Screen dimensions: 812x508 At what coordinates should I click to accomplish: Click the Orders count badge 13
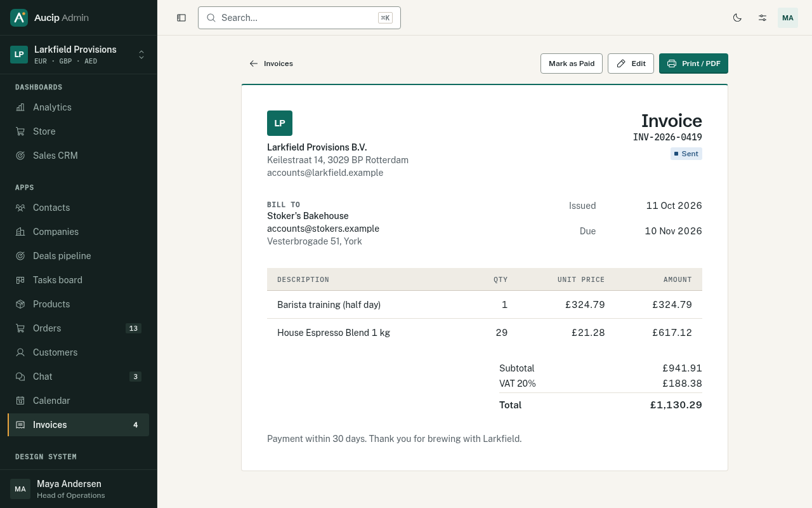tap(133, 328)
